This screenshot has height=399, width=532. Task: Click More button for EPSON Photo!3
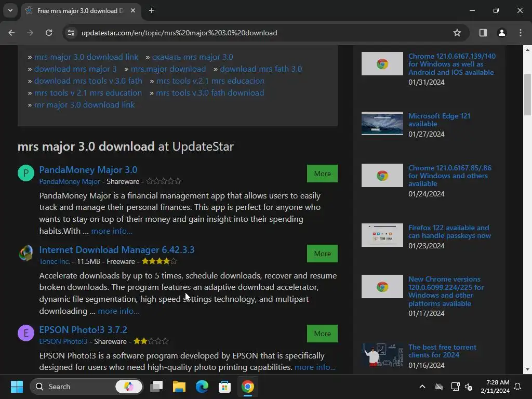[x=322, y=334]
